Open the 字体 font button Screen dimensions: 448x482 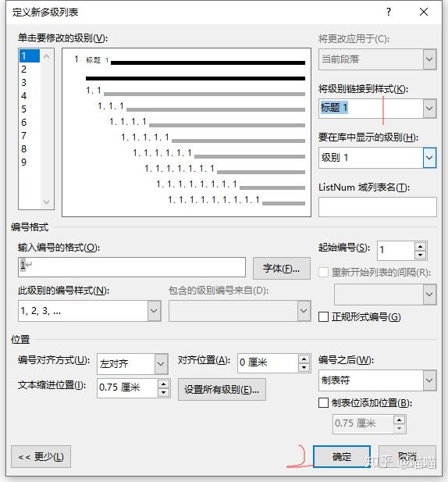point(281,269)
